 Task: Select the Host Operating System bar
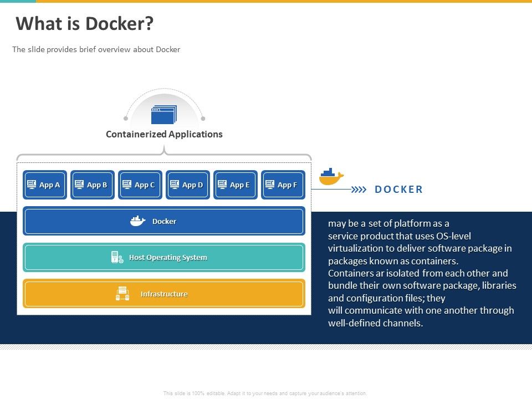coord(164,257)
